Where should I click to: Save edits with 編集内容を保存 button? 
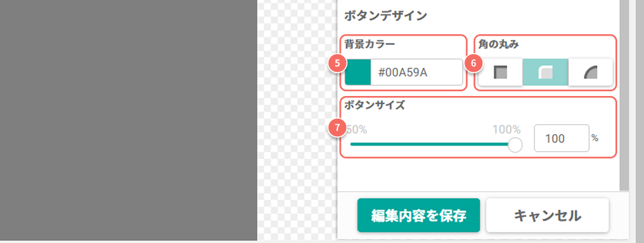(419, 215)
